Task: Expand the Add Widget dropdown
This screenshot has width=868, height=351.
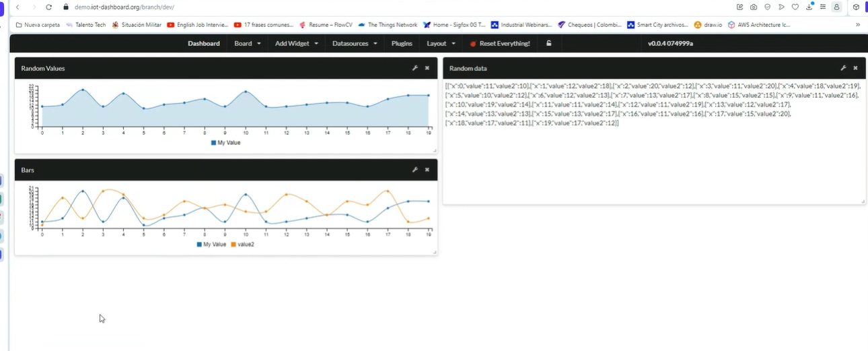Action: pyautogui.click(x=297, y=43)
